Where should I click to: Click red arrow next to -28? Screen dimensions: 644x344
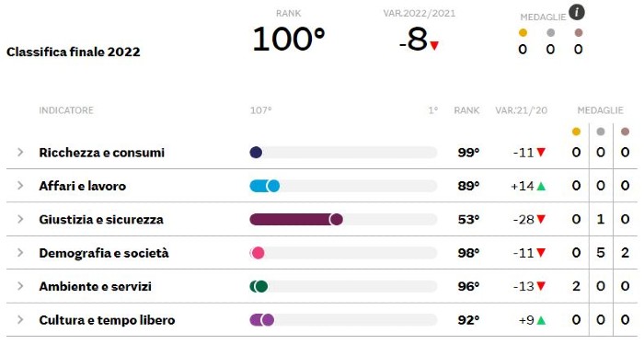click(541, 220)
